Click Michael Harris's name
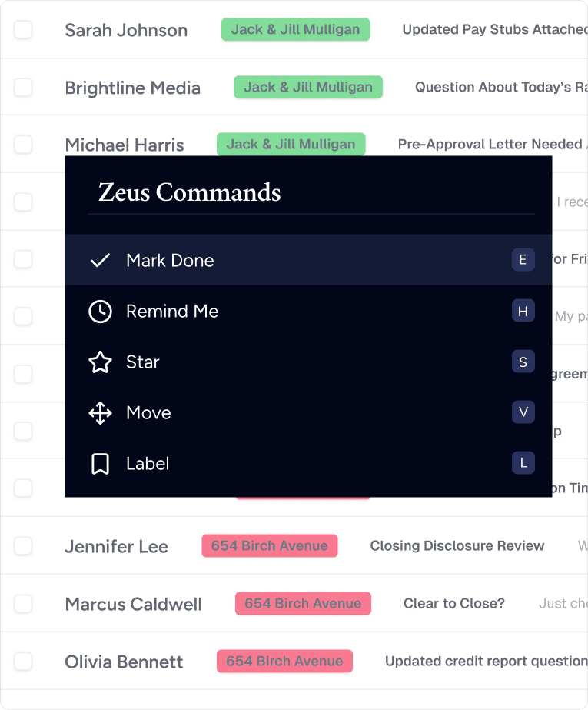The height and width of the screenshot is (710, 588). click(x=125, y=144)
